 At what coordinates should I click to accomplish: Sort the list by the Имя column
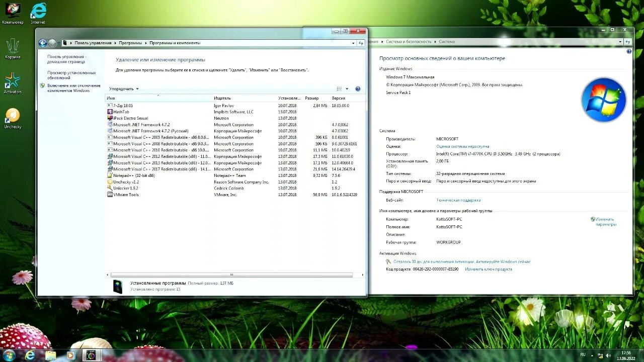coord(158,98)
